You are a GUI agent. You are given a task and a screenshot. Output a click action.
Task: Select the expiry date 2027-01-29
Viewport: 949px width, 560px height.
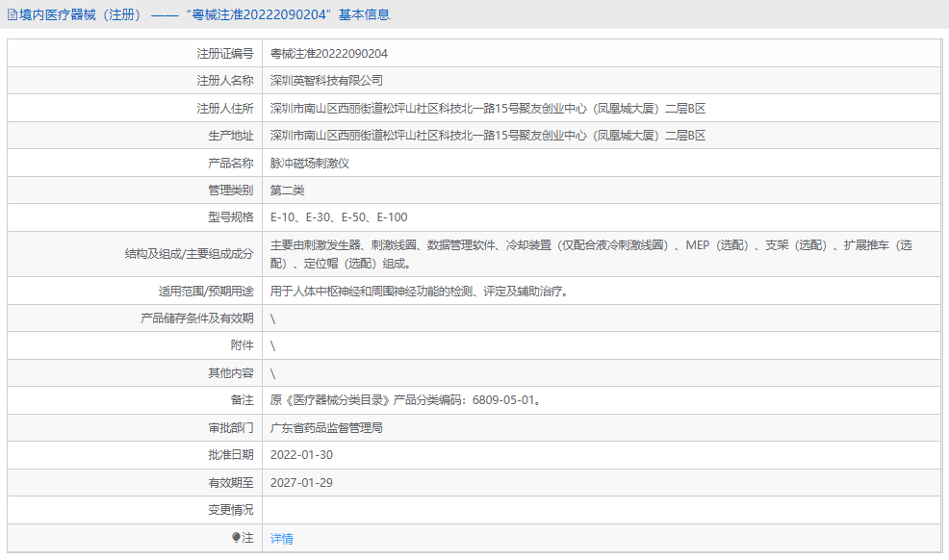[x=301, y=483]
